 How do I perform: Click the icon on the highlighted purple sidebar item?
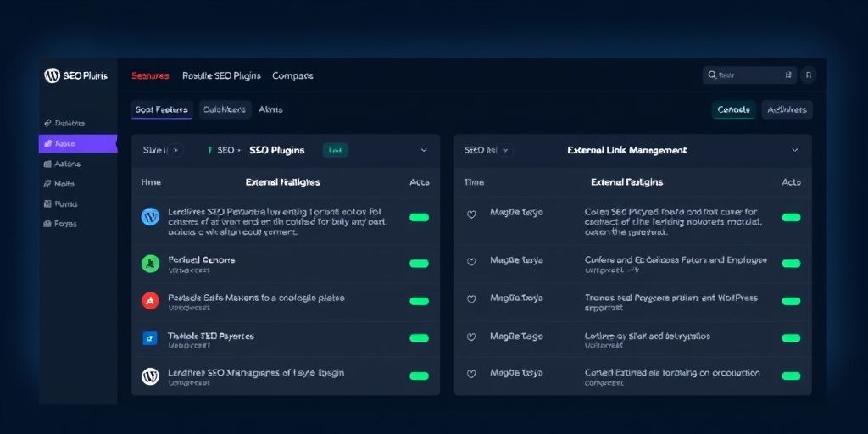coord(47,143)
